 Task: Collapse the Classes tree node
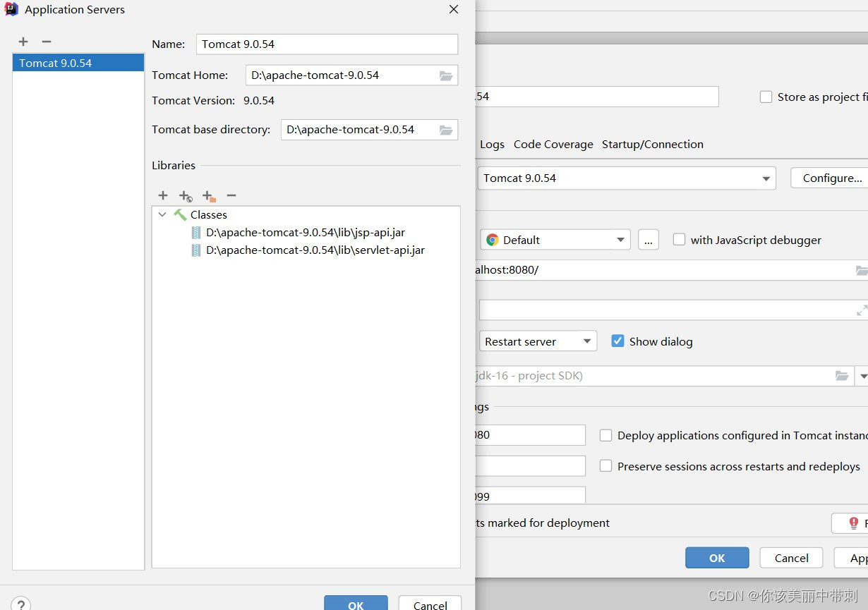(162, 214)
